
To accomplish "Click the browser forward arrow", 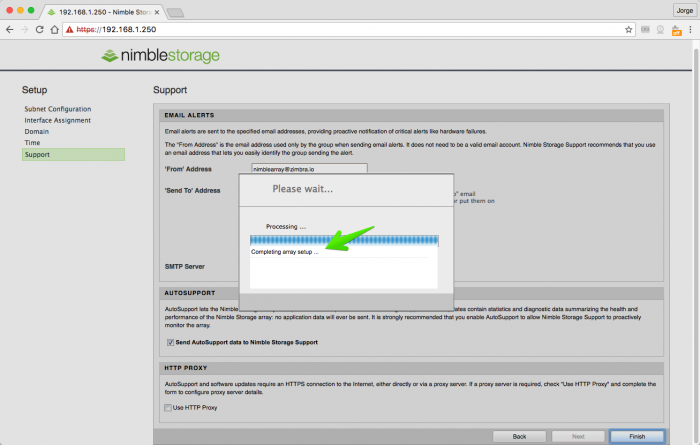I will 25,29.
